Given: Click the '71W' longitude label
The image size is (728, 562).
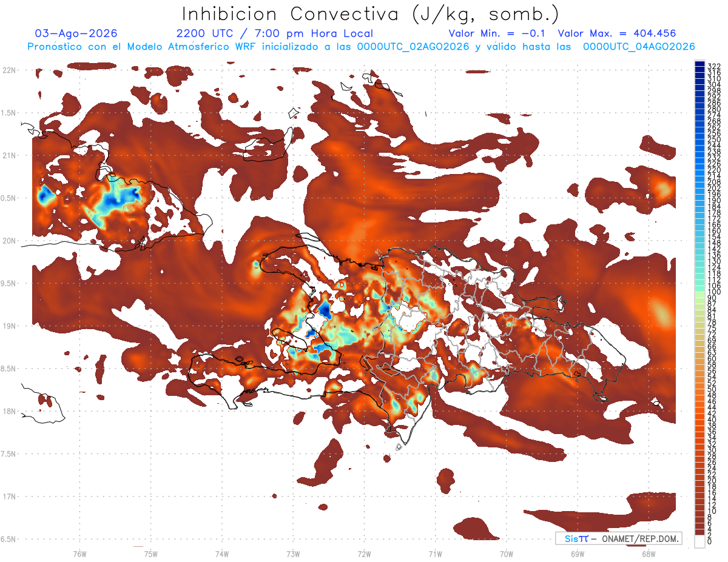Looking at the screenshot, I should click(x=435, y=554).
